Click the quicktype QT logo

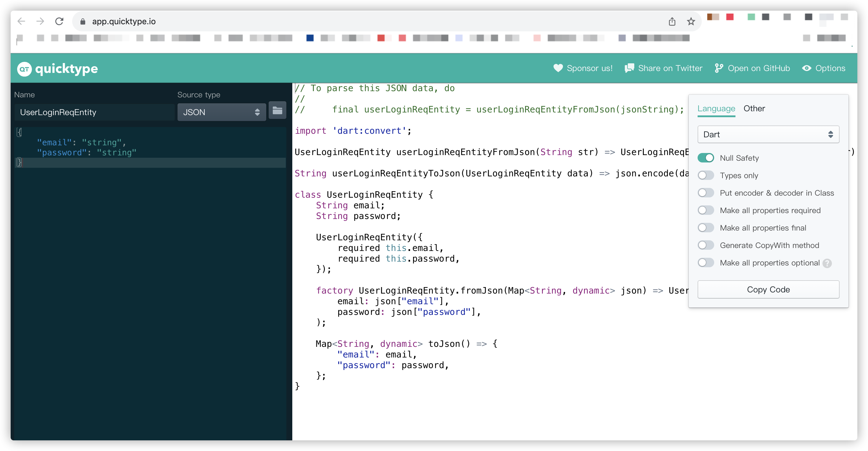tap(24, 69)
